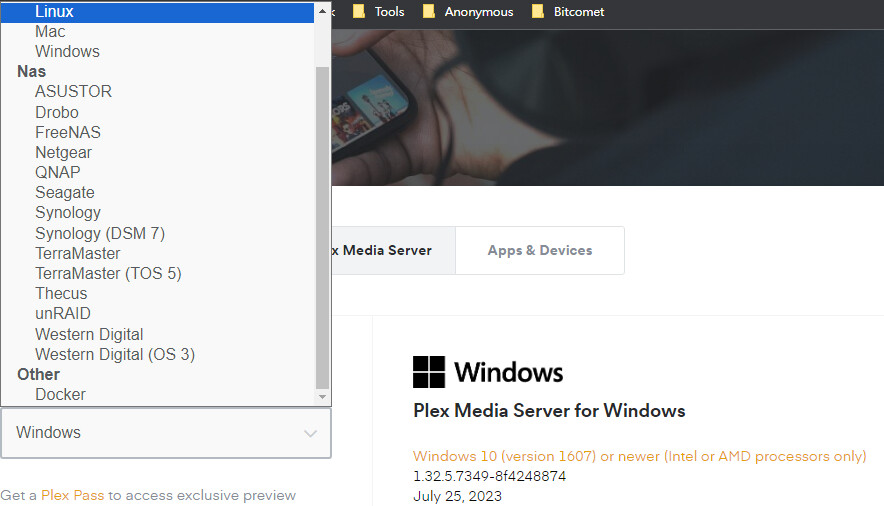
Task: Click Plex Media Server for Windows heading
Action: [x=549, y=410]
